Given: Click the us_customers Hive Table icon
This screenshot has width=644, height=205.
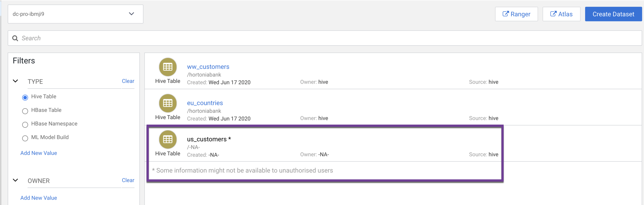Looking at the screenshot, I should [168, 139].
